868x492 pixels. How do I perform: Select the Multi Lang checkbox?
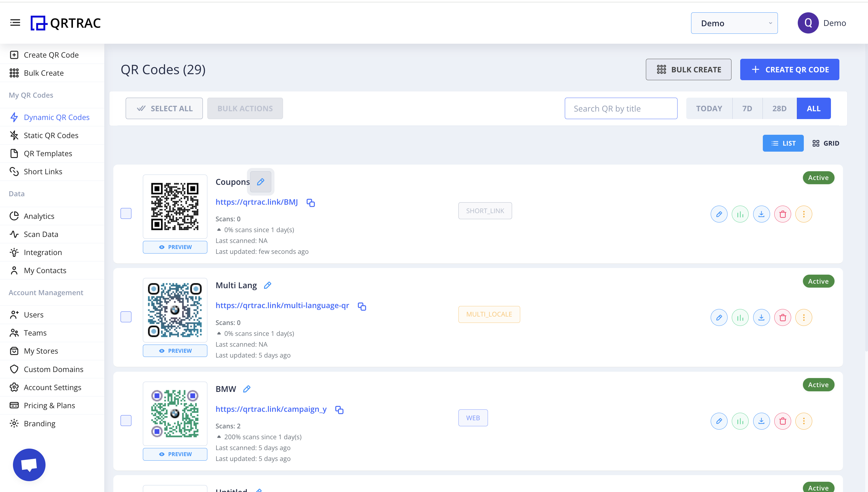point(126,317)
